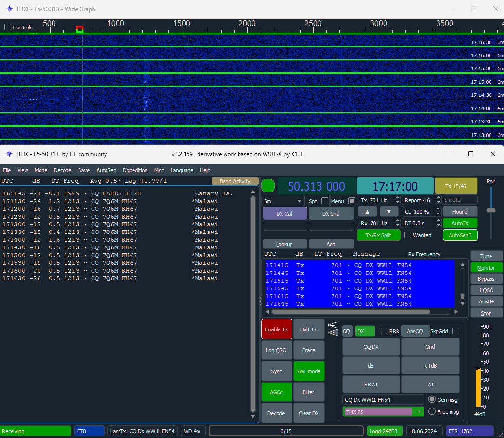Open the Save menu

coord(84,170)
